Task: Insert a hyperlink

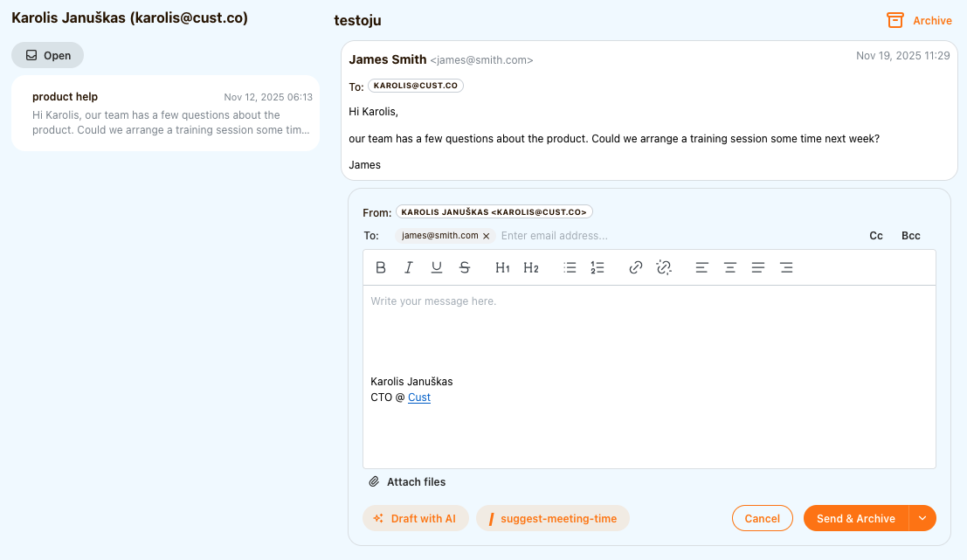Action: click(636, 268)
